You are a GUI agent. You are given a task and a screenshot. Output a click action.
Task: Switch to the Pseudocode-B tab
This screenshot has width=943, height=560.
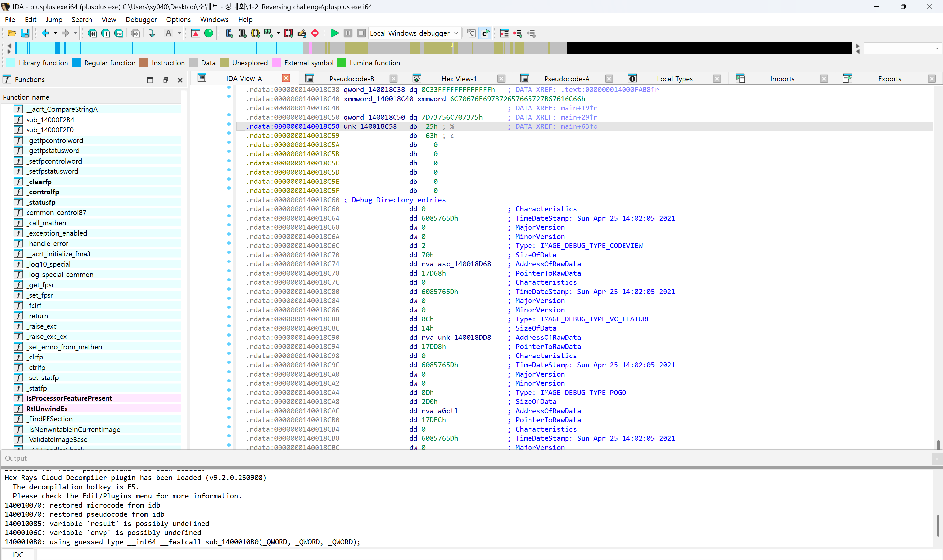tap(351, 79)
